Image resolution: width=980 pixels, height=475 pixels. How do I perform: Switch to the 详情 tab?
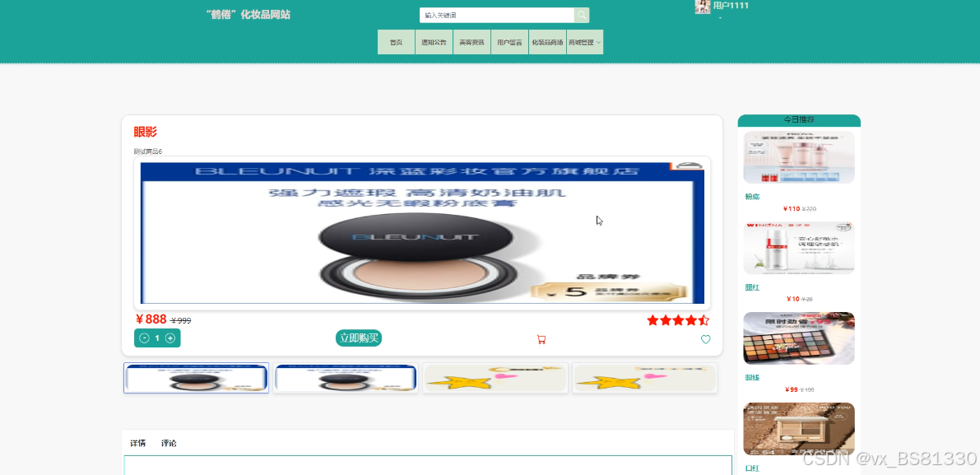[138, 443]
